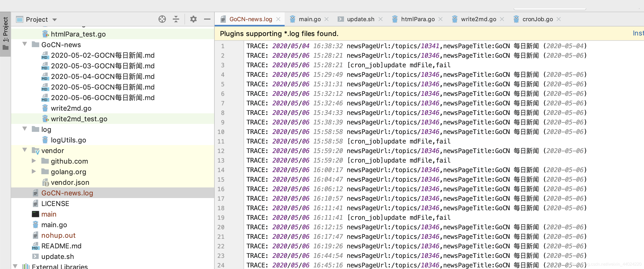Viewport: 644px width, 269px height.
Task: Click the External Libraries icon
Action: point(26,266)
